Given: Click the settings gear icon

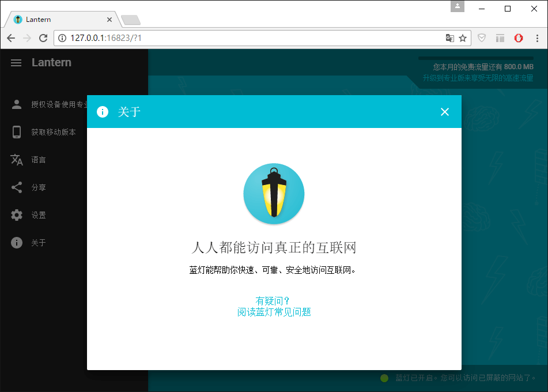Looking at the screenshot, I should tap(17, 215).
